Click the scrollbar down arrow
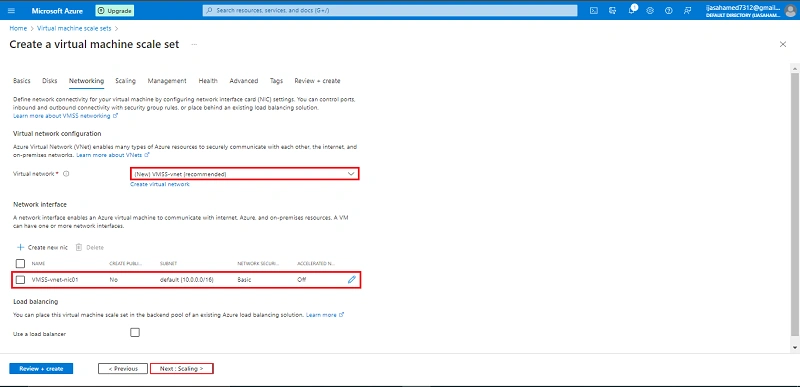Screen dimensions: 800x387 (794, 347)
